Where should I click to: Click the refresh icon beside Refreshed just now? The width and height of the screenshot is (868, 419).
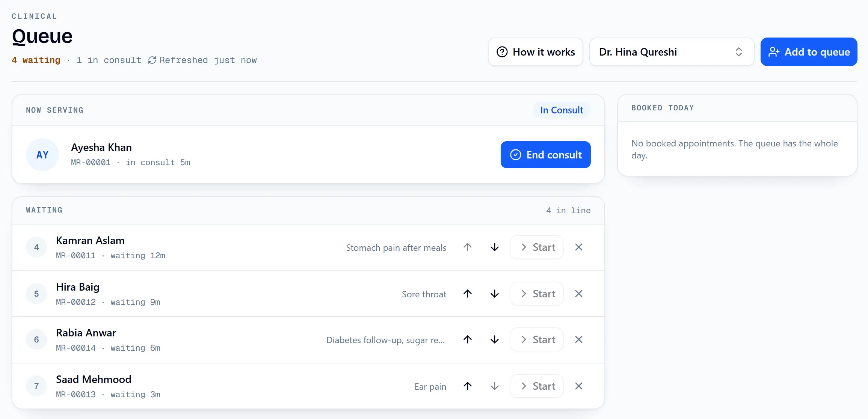152,60
